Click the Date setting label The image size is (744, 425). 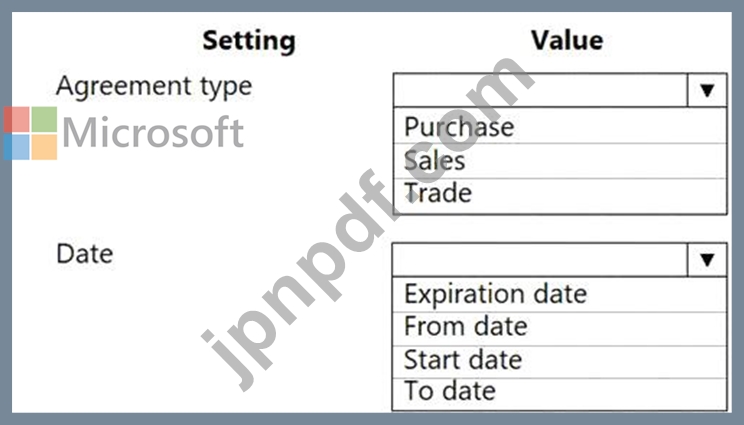click(x=84, y=254)
